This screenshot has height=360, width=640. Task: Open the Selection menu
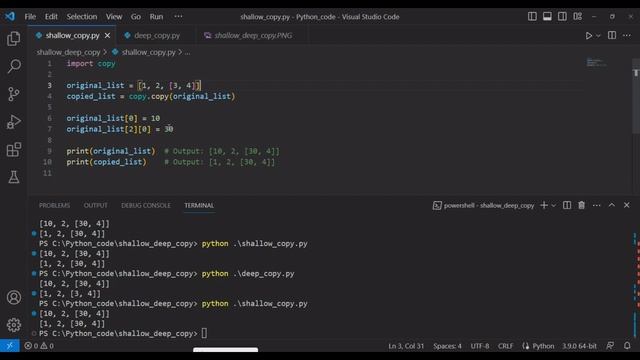[x=82, y=17]
